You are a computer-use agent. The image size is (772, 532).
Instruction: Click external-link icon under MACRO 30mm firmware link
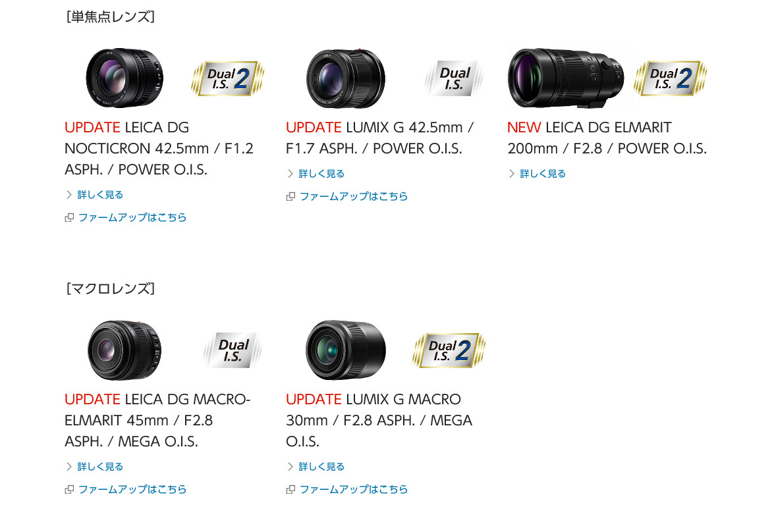(290, 490)
